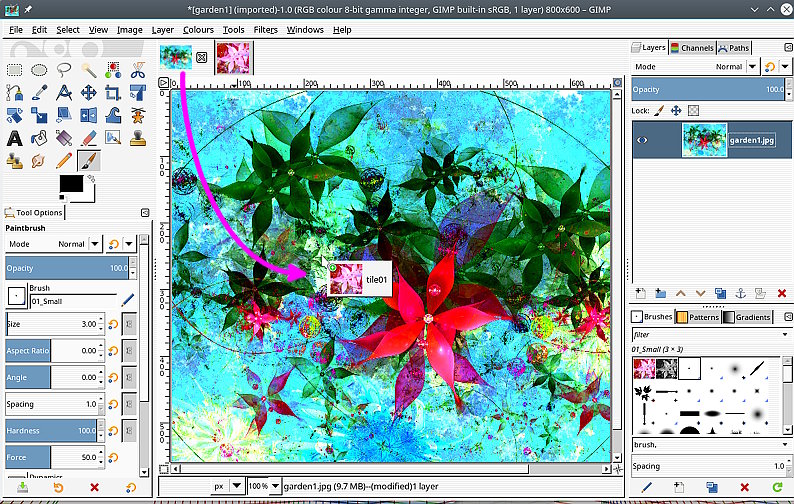Switch to the Paths tab
The image size is (794, 504).
coord(733,48)
